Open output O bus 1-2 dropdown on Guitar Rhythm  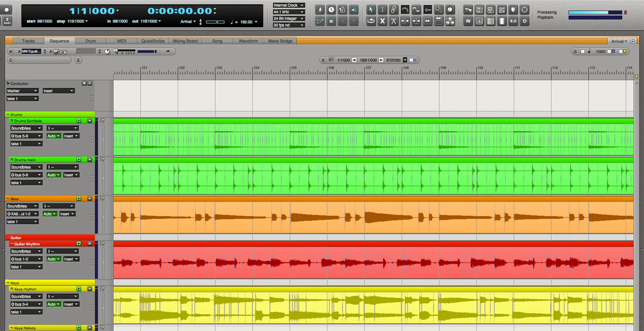coord(26,259)
